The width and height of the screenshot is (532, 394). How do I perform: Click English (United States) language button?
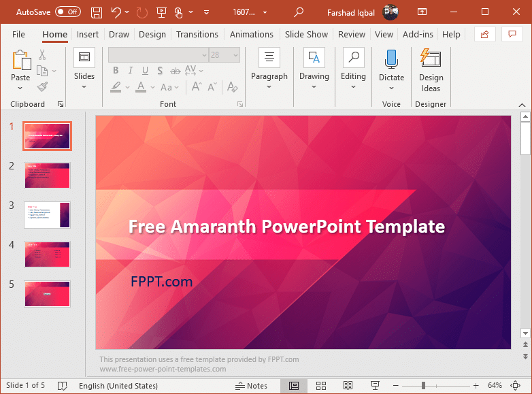(118, 386)
